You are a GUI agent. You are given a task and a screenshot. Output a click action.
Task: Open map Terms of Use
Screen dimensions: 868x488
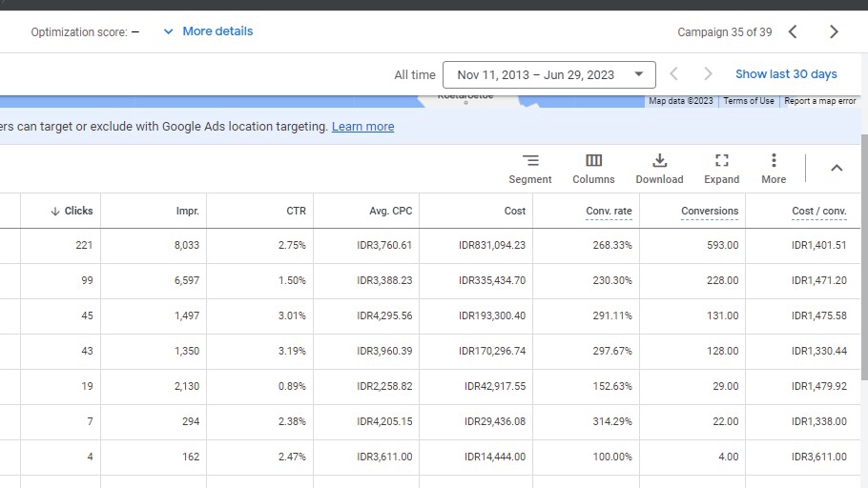(749, 101)
